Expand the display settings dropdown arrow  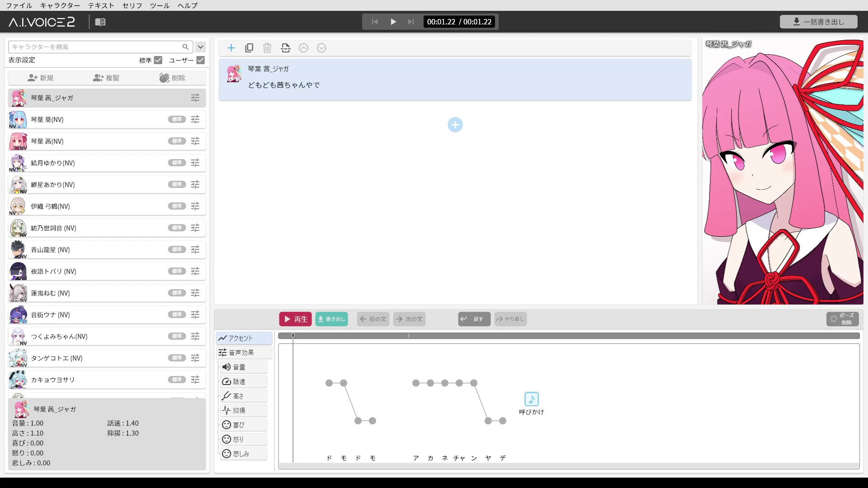click(x=201, y=47)
